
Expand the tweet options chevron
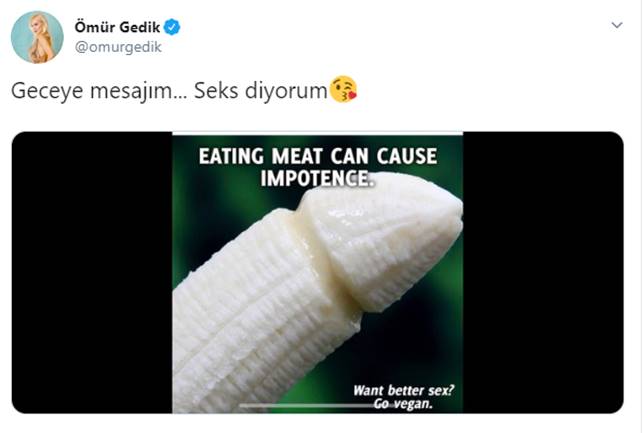pos(617,25)
